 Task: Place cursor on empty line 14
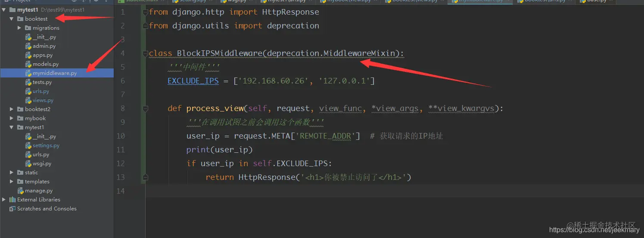394,191
